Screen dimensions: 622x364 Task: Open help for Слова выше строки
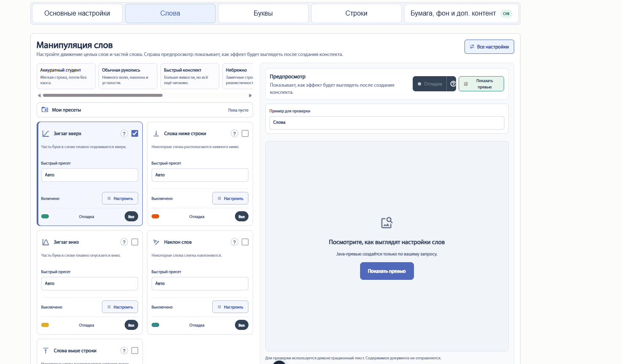point(124,351)
